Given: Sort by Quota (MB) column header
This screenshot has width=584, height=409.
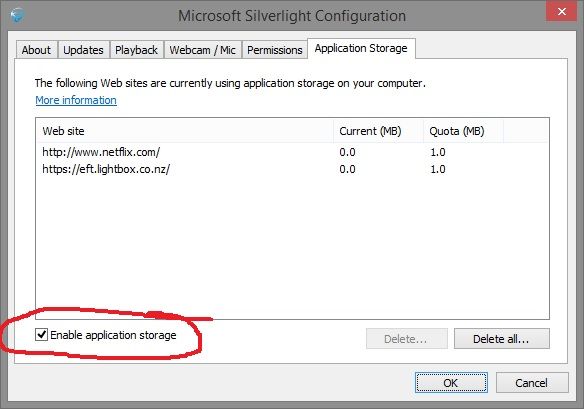Looking at the screenshot, I should click(463, 131).
